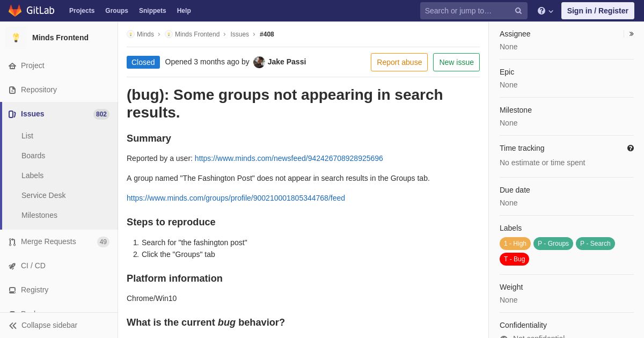Viewport: 644px width, 338px height.
Task: Click the orange '1 - High' label
Action: tap(515, 244)
